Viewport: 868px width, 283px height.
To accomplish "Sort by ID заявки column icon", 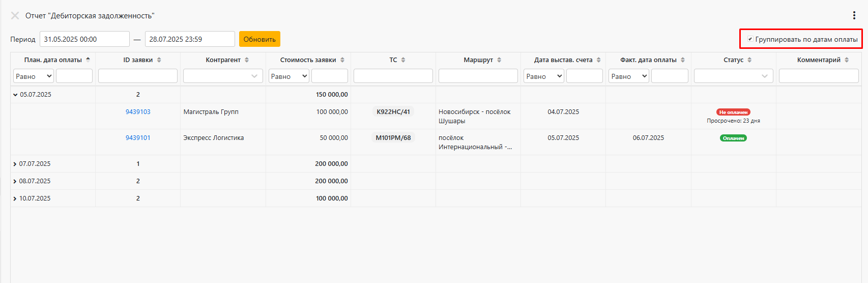I will pos(159,60).
